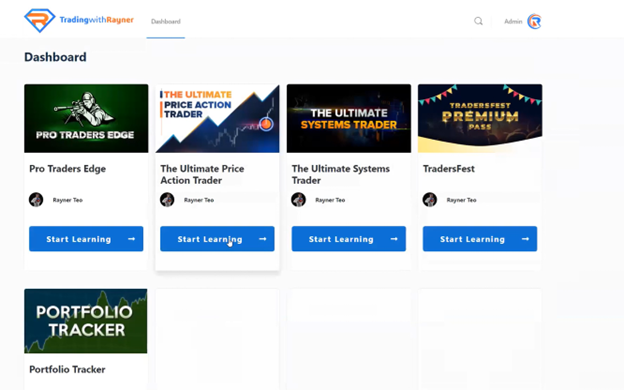Image resolution: width=624 pixels, height=390 pixels.
Task: Open The Ultimate Price Action Trader thumbnail
Action: pyautogui.click(x=217, y=118)
